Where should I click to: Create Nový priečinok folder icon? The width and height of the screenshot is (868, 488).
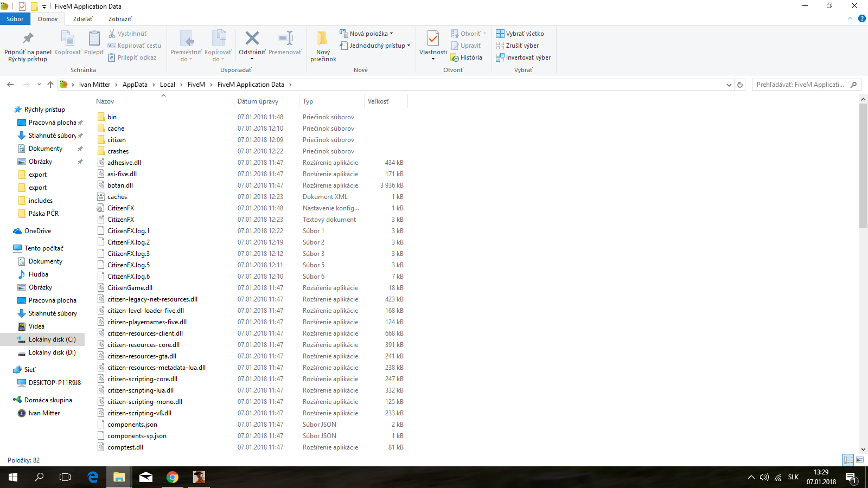coord(323,38)
